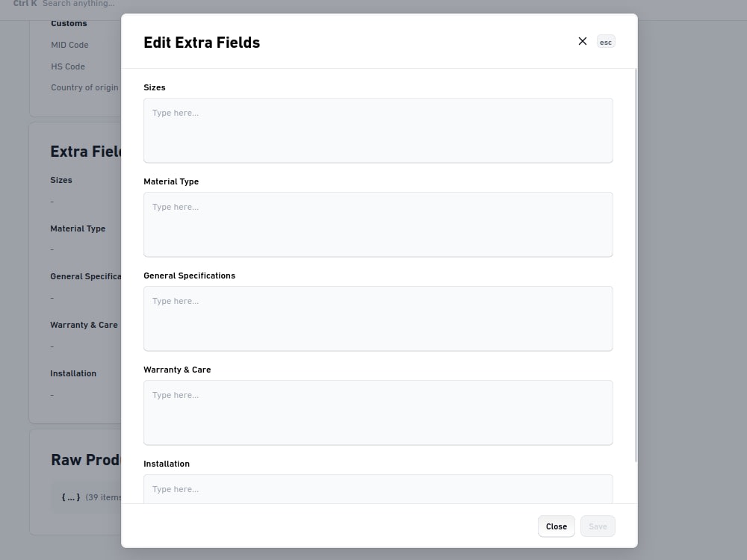
Task: Click the Close button in dialog footer
Action: click(x=556, y=526)
